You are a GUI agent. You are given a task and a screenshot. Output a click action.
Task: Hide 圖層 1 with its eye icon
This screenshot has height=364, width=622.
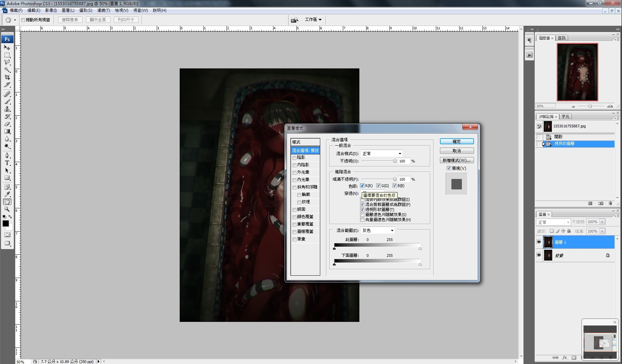[539, 242]
